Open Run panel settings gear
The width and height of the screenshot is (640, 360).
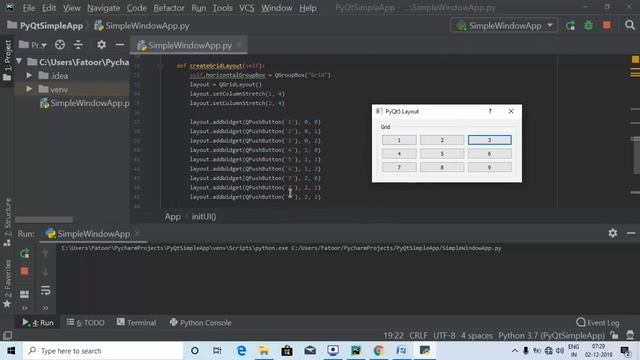613,233
